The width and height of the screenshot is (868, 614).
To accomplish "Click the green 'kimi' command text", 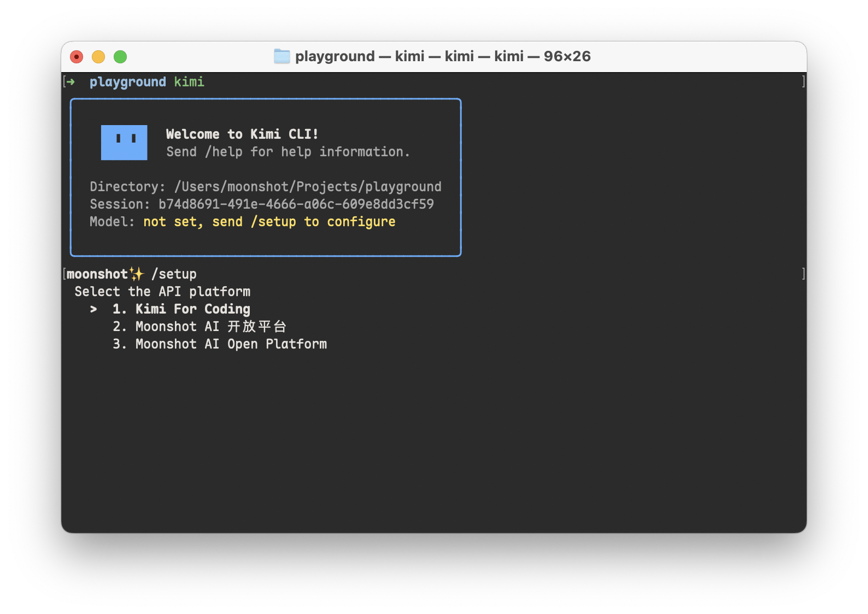I will click(x=189, y=82).
